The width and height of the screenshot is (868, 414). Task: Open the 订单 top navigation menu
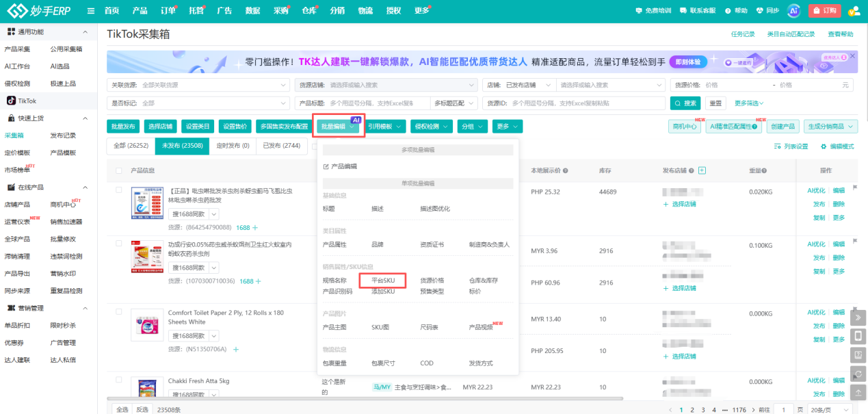(x=168, y=11)
